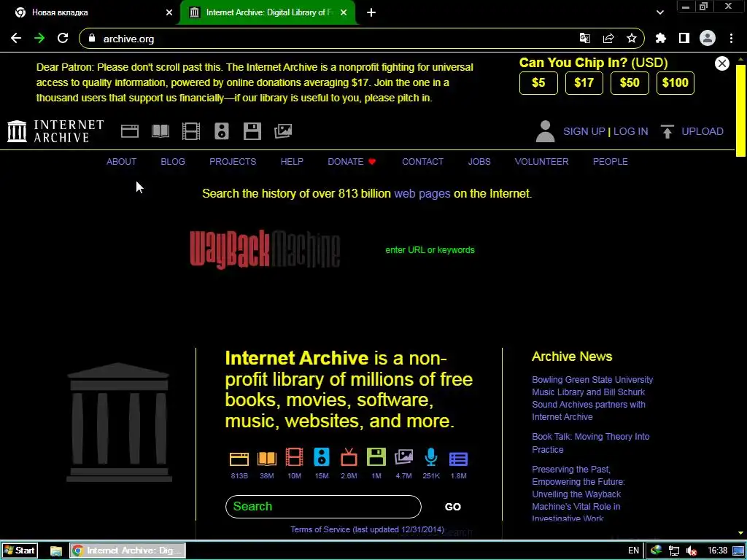Open the PEOPLE menu item
The height and width of the screenshot is (560, 747).
[x=611, y=161]
